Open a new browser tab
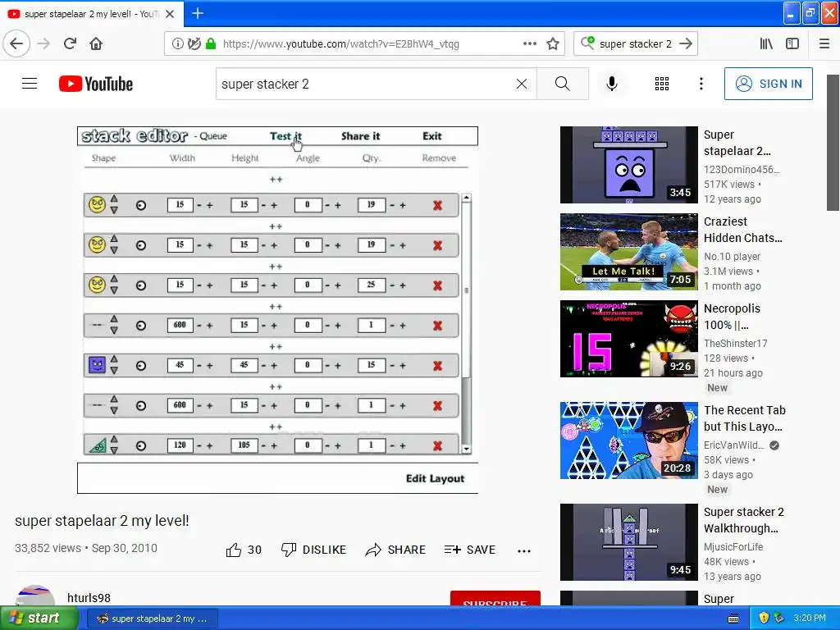The width and height of the screenshot is (840, 630). (x=197, y=13)
